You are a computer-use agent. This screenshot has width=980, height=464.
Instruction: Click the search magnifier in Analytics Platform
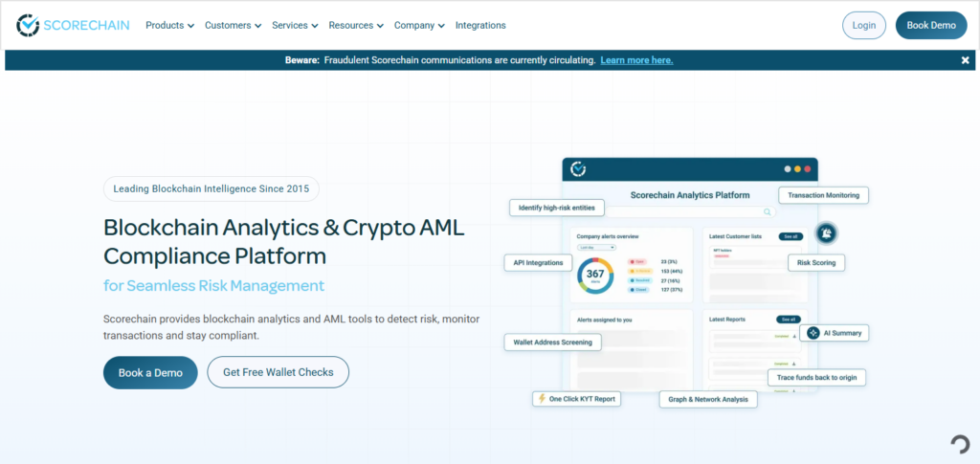[768, 212]
